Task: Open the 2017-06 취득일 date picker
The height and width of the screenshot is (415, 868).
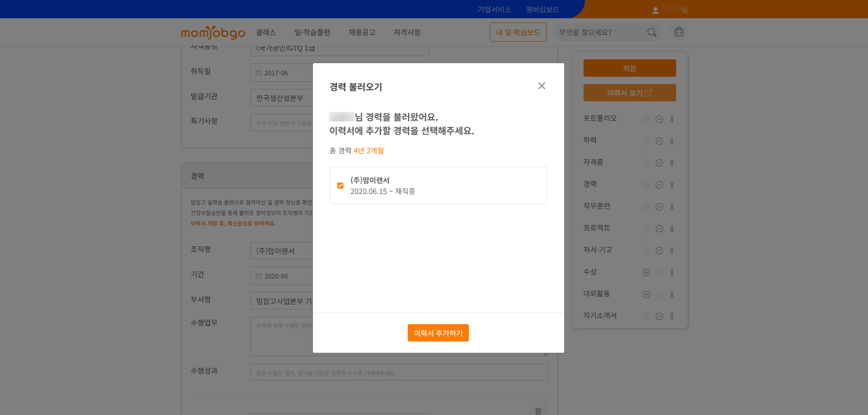Action: [280, 73]
